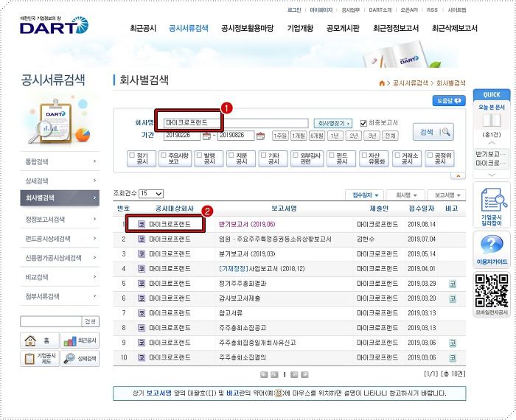Open 기업공시 제도 clipboard icon button
The image size is (516, 420).
click(40, 358)
